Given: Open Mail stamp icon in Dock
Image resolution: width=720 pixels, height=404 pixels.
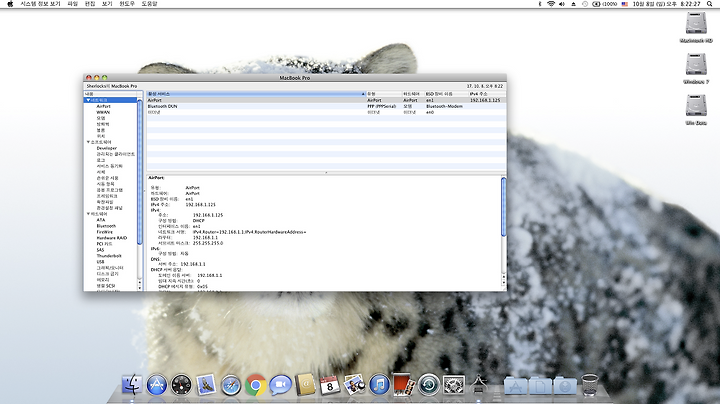Looking at the screenshot, I should pos(206,384).
